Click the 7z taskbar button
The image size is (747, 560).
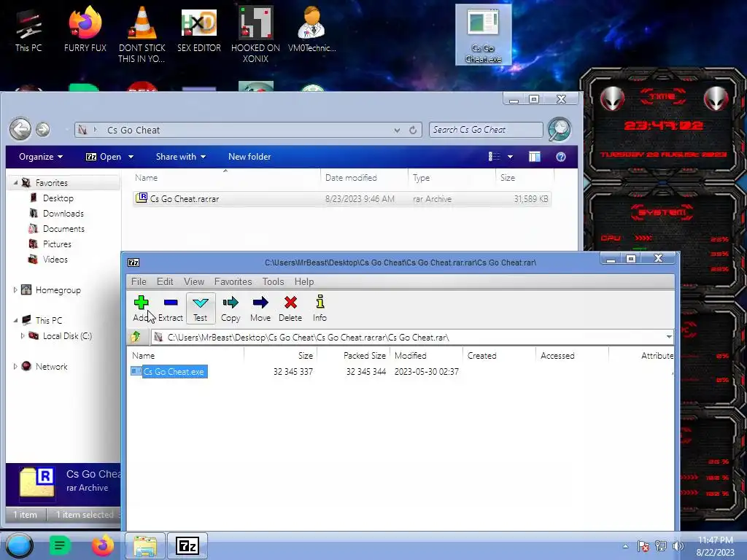click(x=187, y=545)
